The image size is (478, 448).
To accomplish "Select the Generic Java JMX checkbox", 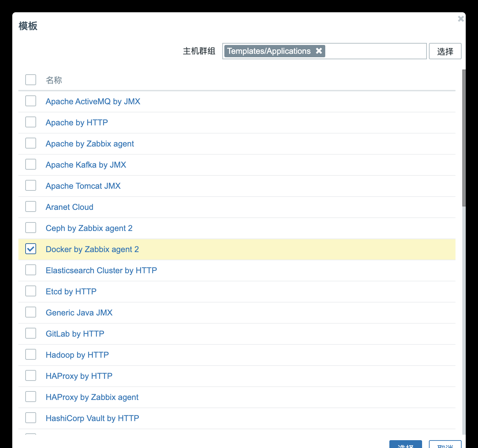I will (x=31, y=312).
